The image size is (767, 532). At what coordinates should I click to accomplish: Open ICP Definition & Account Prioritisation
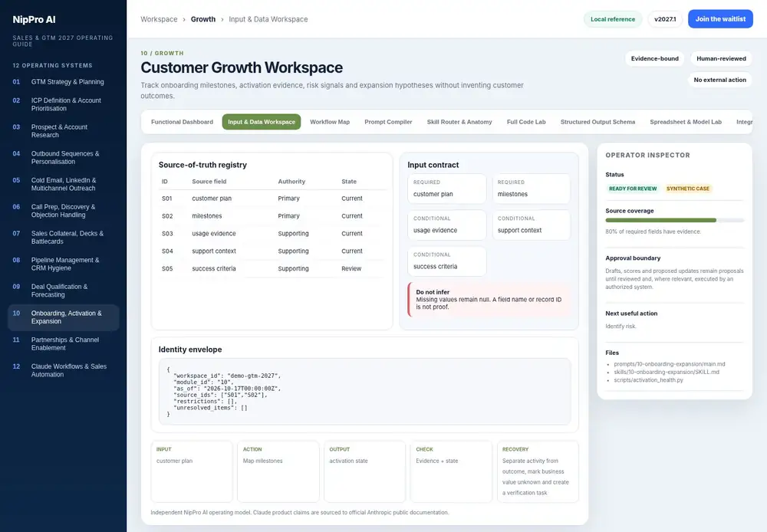(63, 104)
